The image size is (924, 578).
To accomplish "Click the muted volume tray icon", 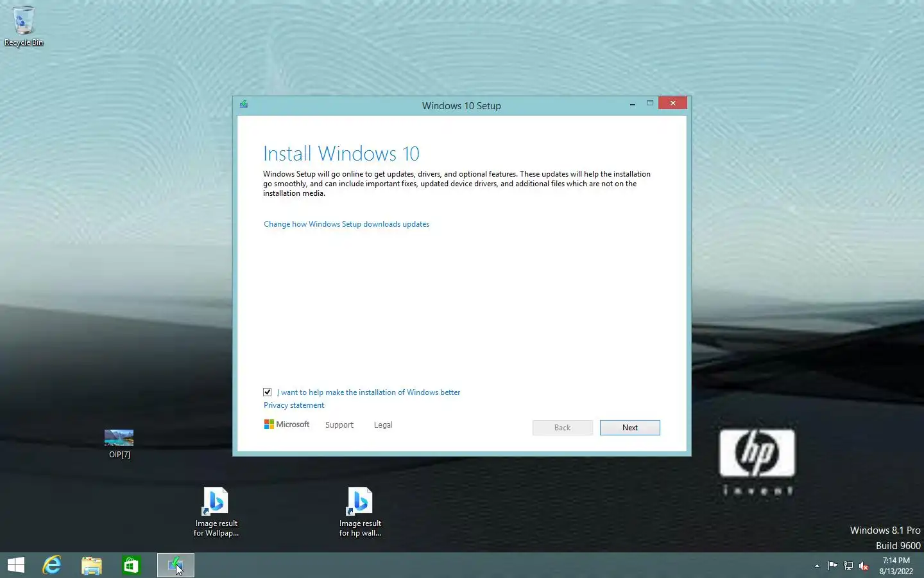I will pos(864,566).
